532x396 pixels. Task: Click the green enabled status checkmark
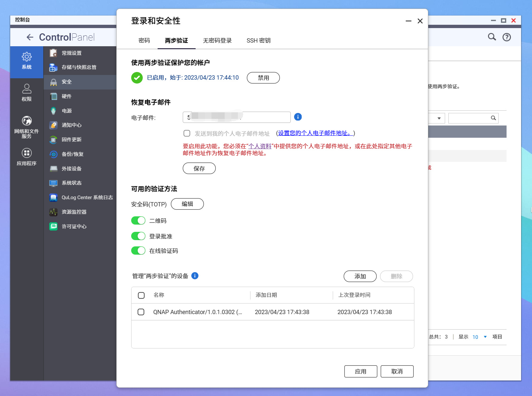click(x=137, y=78)
